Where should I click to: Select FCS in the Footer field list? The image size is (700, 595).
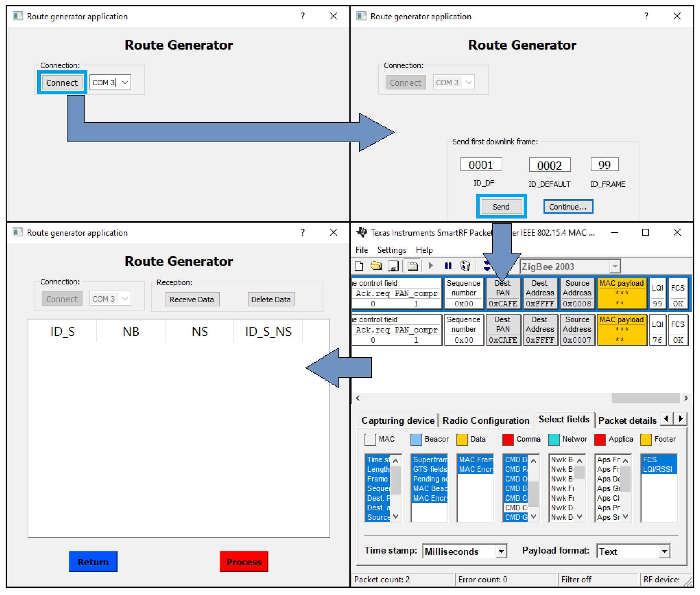tap(650, 459)
